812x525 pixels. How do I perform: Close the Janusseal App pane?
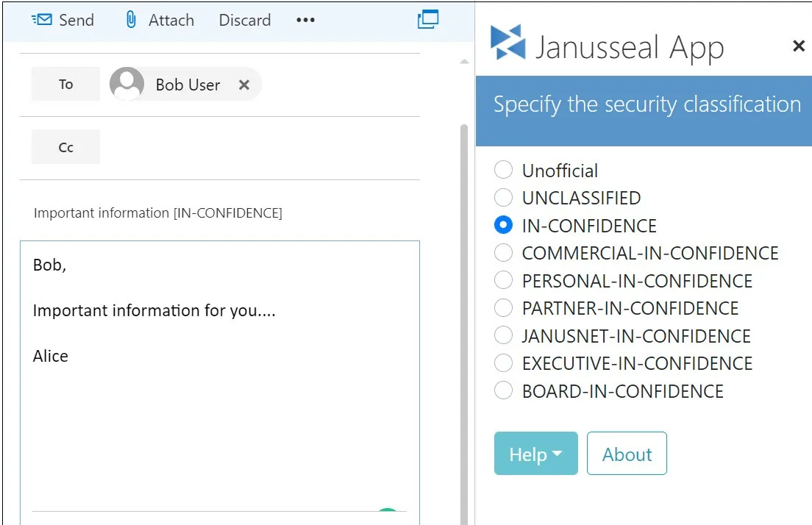click(x=799, y=46)
